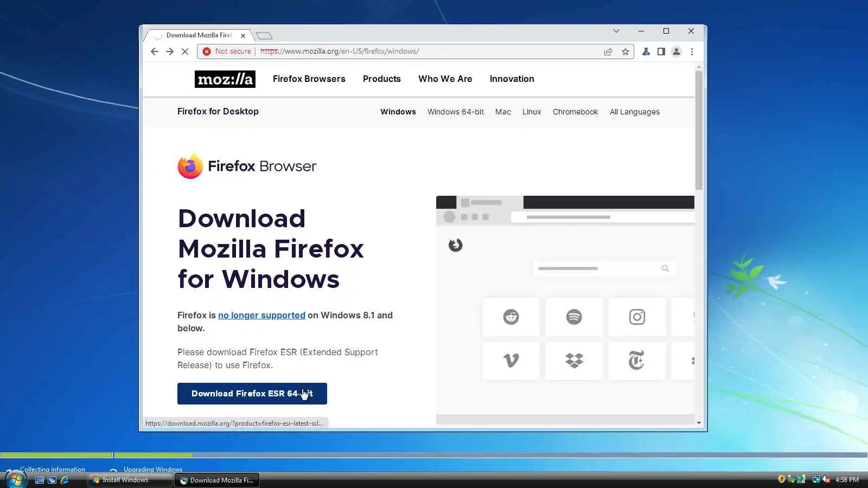Go back using the browser back arrow
This screenshot has height=488, width=868.
155,52
